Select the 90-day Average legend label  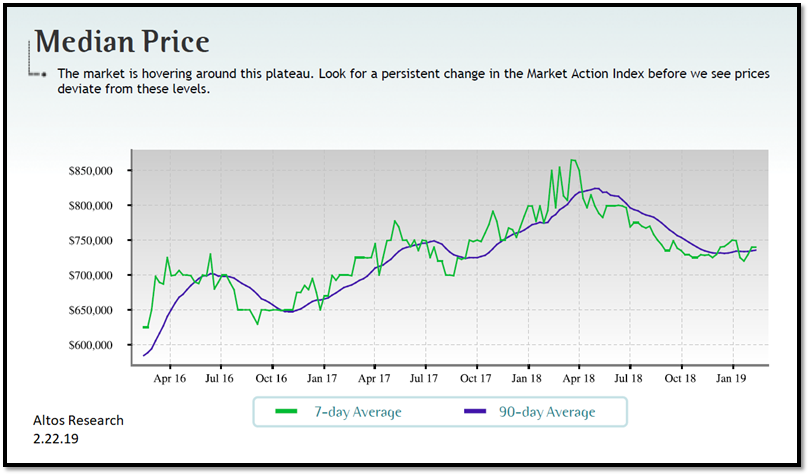coord(547,412)
